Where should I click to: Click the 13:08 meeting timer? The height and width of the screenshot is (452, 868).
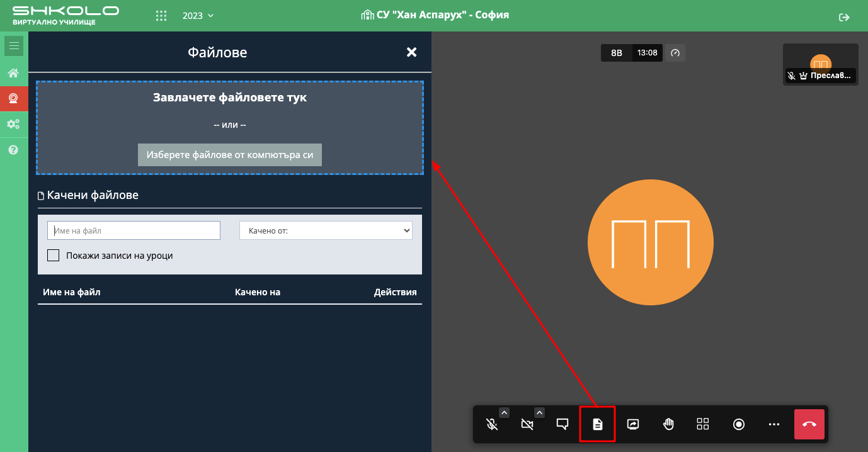click(x=648, y=53)
